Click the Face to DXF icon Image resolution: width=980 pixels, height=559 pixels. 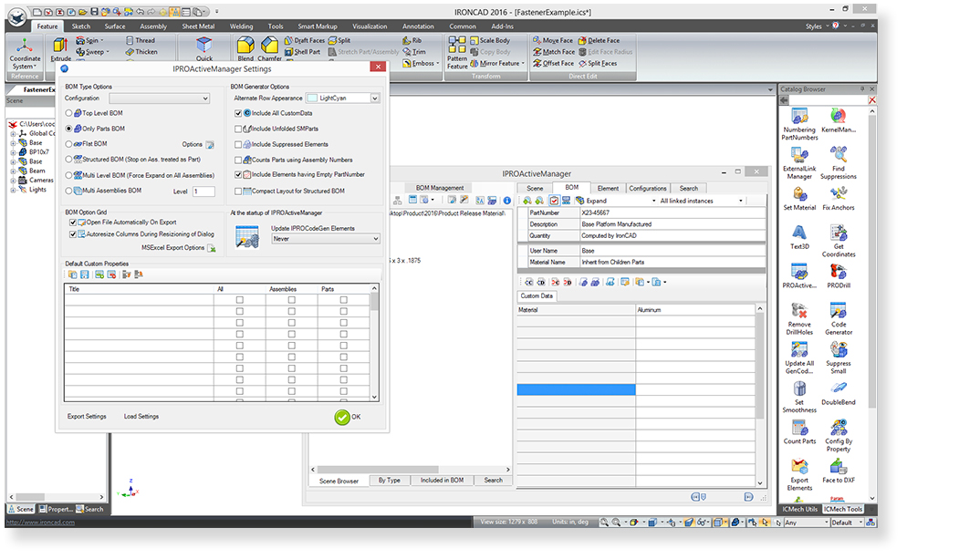click(838, 467)
